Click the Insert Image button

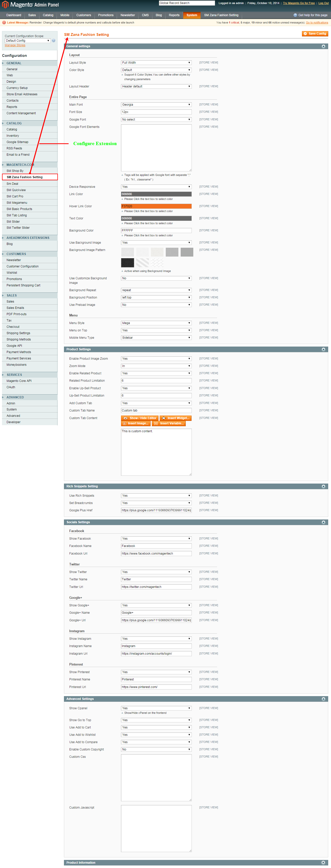(135, 424)
